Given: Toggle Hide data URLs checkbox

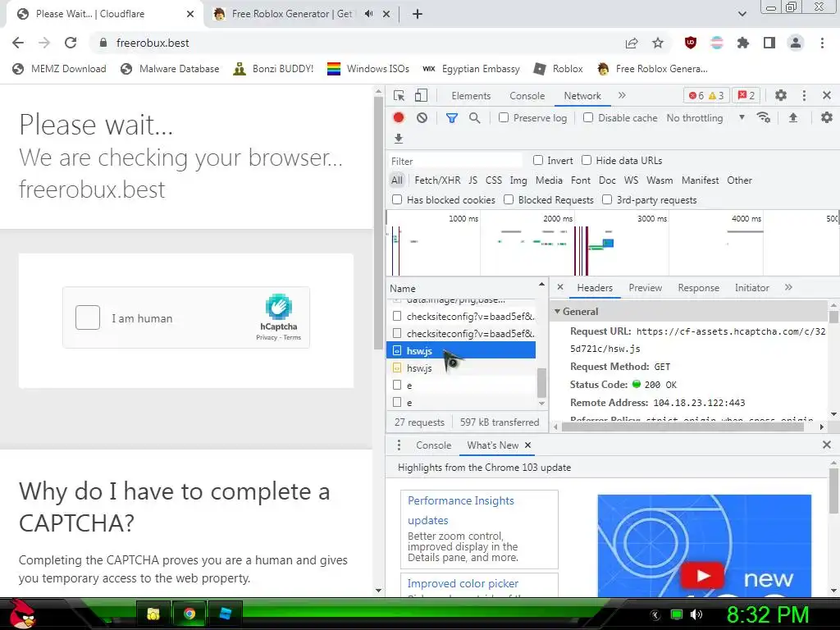Looking at the screenshot, I should 587,160.
